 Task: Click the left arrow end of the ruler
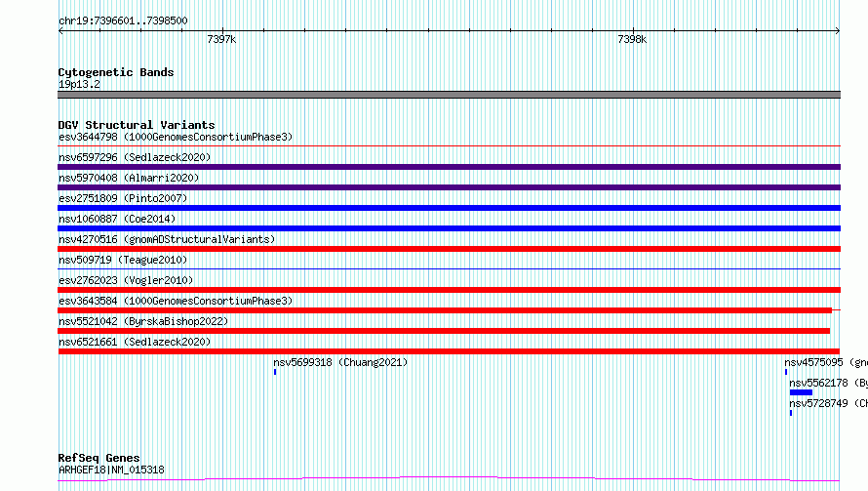tap(60, 31)
